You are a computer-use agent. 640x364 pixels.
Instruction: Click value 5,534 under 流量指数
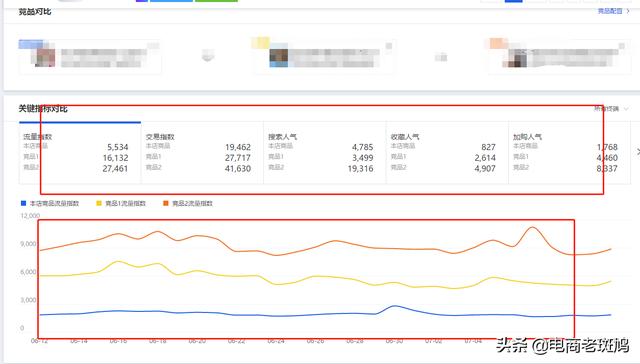point(118,147)
